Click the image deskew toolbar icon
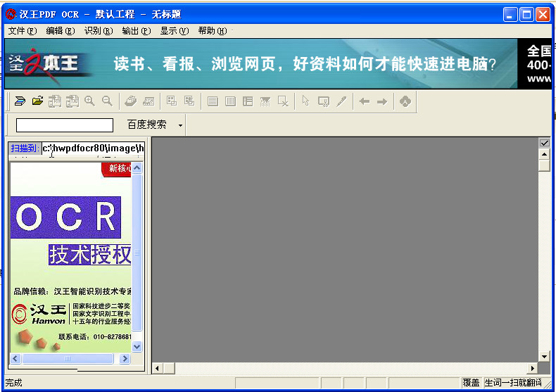556x392 pixels. (x=149, y=101)
